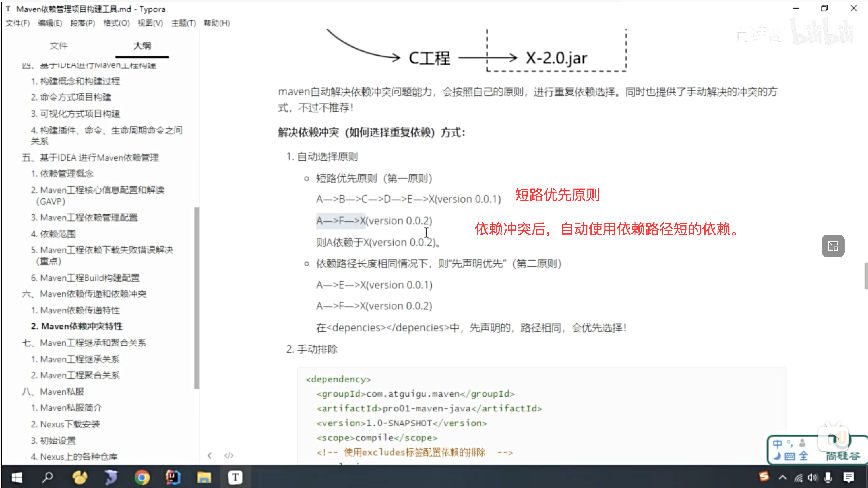Open the 主题(T) menu

183,23
